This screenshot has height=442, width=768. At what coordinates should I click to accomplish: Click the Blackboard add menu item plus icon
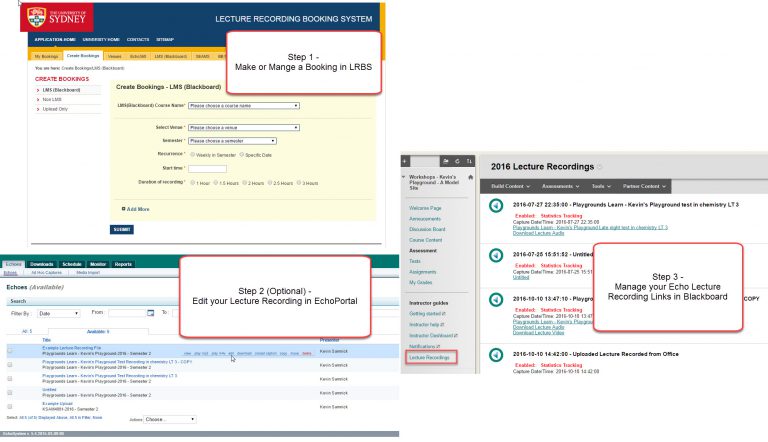(x=405, y=161)
